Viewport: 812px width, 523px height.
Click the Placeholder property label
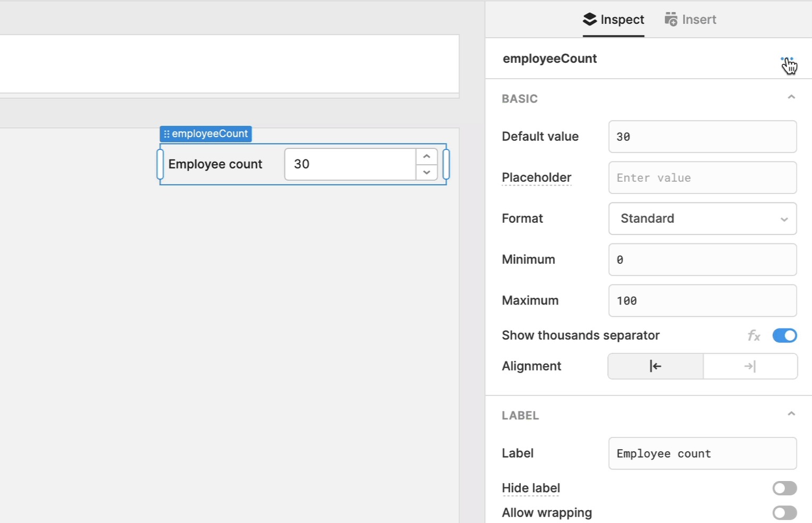536,178
